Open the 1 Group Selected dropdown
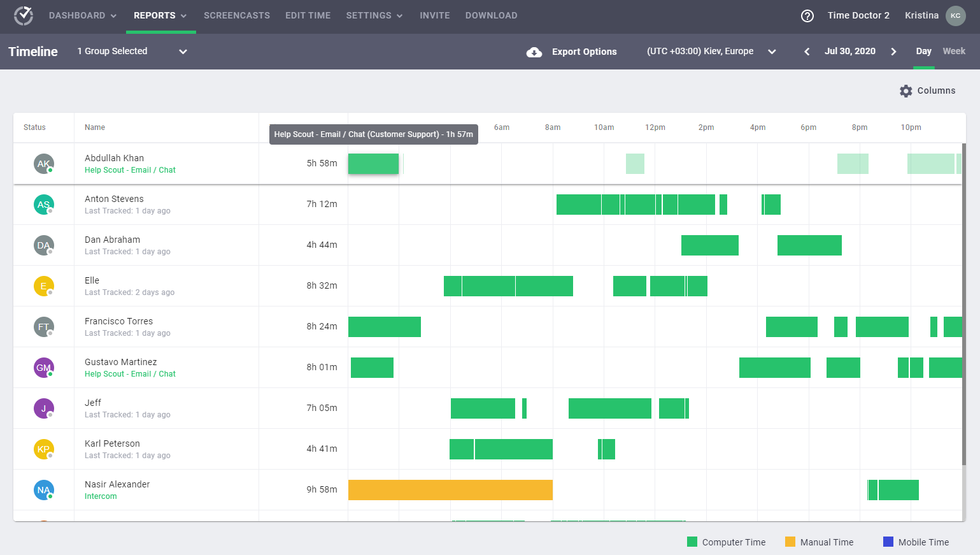 point(132,52)
